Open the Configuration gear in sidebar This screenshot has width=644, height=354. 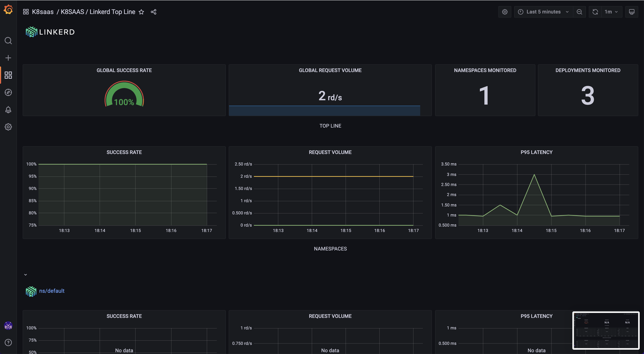point(8,127)
